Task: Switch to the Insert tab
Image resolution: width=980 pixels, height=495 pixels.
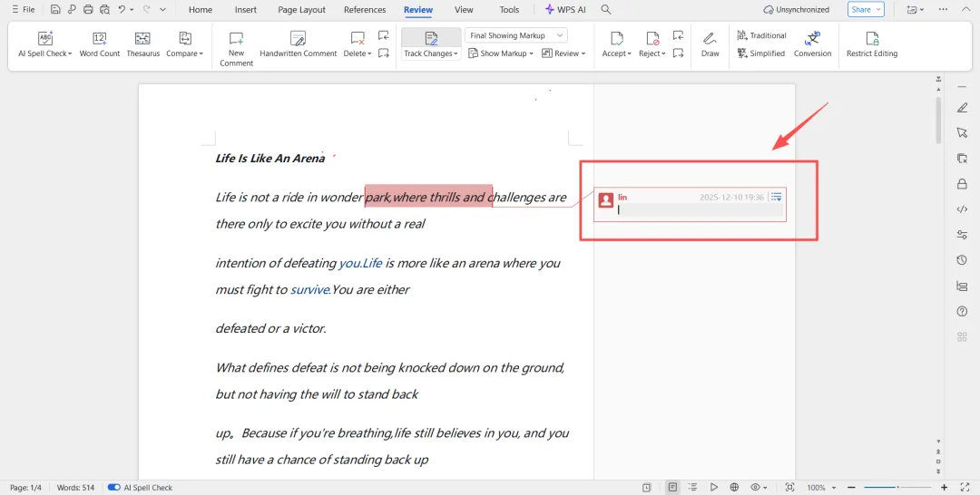Action: point(246,9)
